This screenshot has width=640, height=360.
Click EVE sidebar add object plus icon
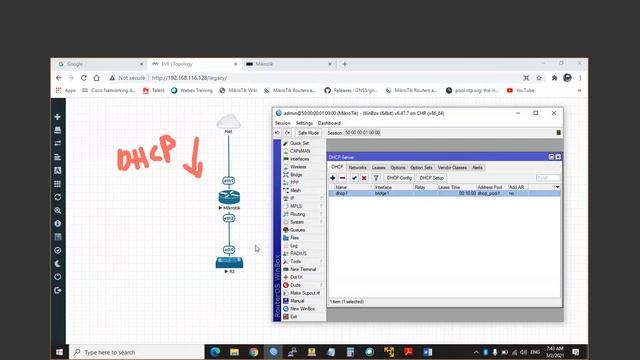click(58, 117)
